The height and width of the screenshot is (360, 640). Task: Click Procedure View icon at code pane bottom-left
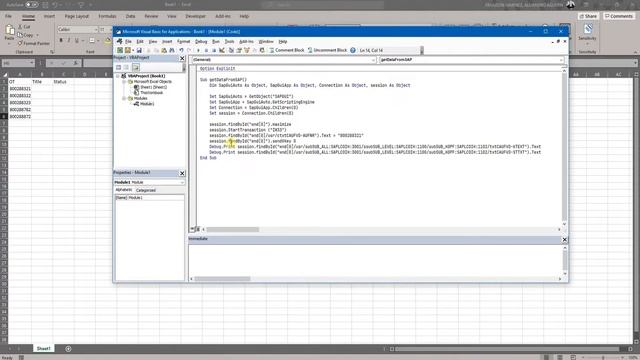coord(192,229)
